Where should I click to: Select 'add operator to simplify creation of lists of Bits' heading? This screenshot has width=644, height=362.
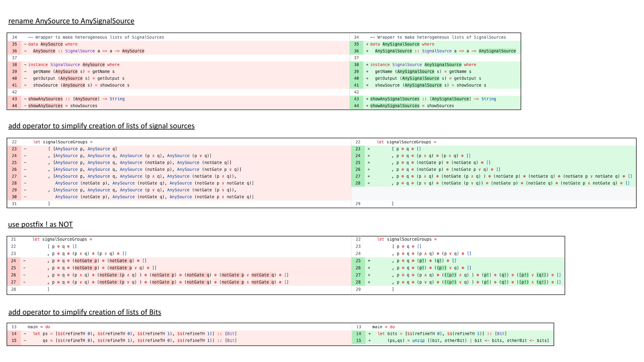click(84, 312)
